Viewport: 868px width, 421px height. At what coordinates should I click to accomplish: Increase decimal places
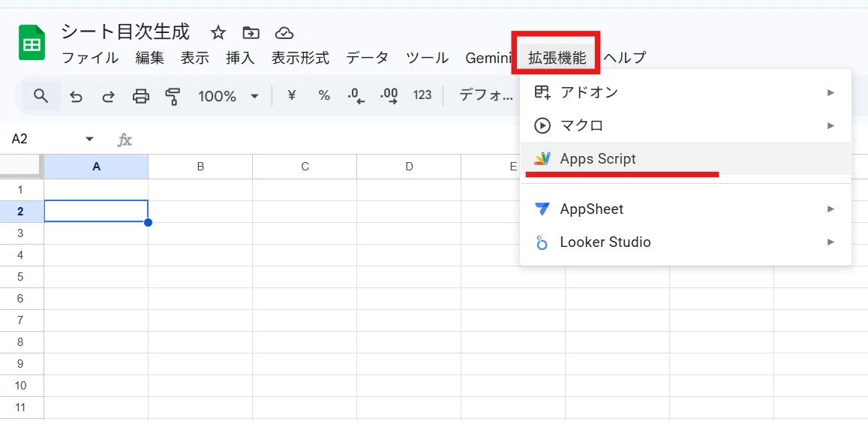click(389, 96)
